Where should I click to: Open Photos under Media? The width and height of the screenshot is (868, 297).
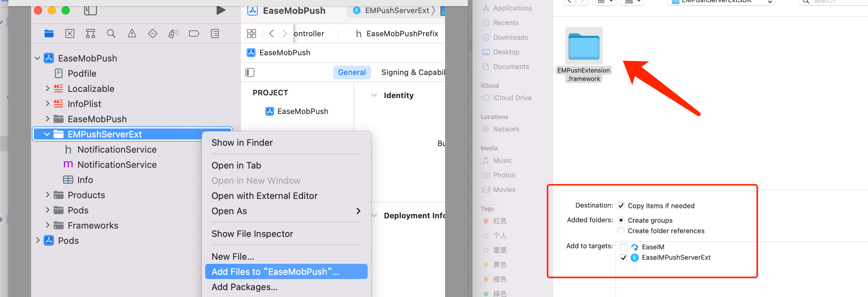click(499, 175)
